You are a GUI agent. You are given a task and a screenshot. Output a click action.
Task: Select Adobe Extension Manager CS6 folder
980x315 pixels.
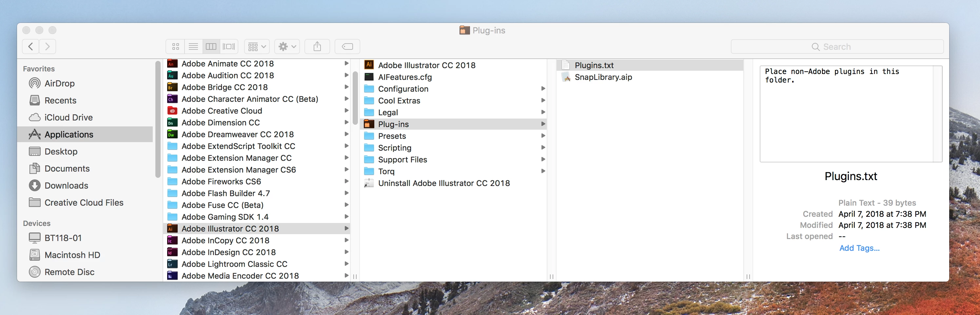[x=257, y=170]
